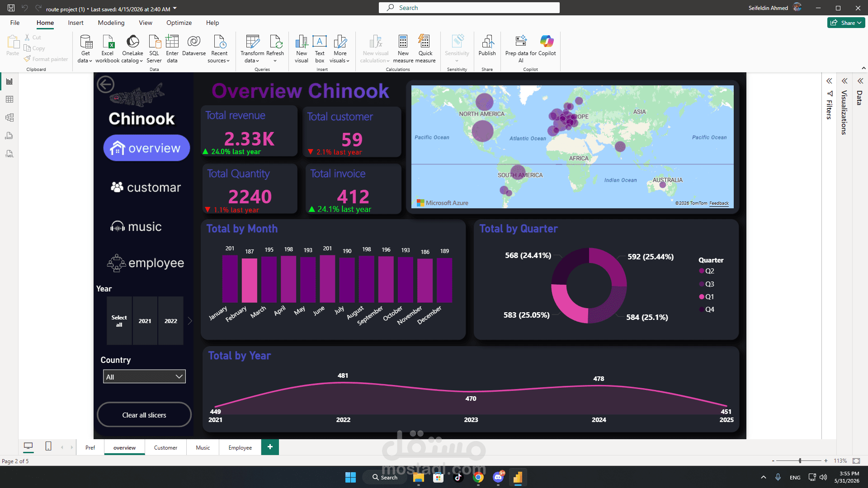Open the Country dropdown slicer
This screenshot has width=868, height=488.
tap(144, 377)
